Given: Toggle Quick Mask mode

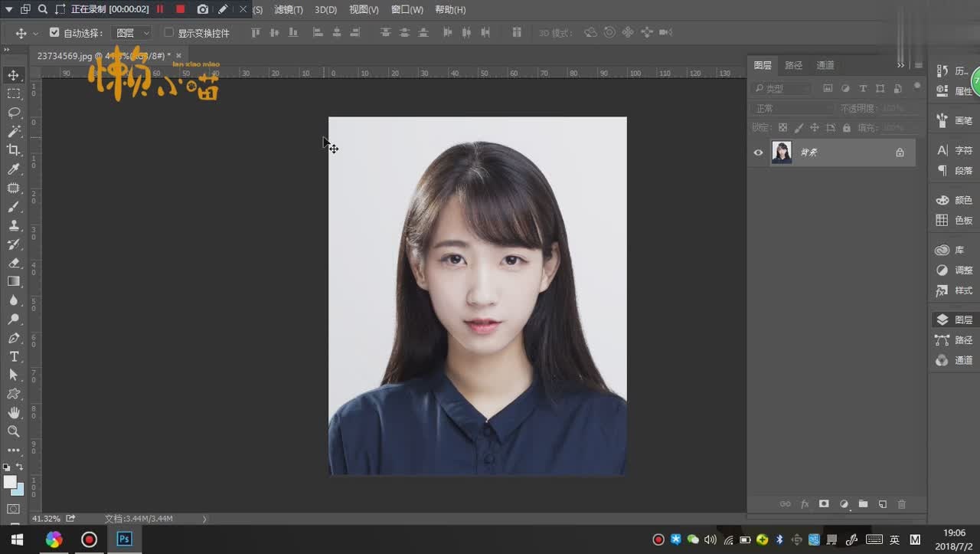Looking at the screenshot, I should click(x=14, y=509).
